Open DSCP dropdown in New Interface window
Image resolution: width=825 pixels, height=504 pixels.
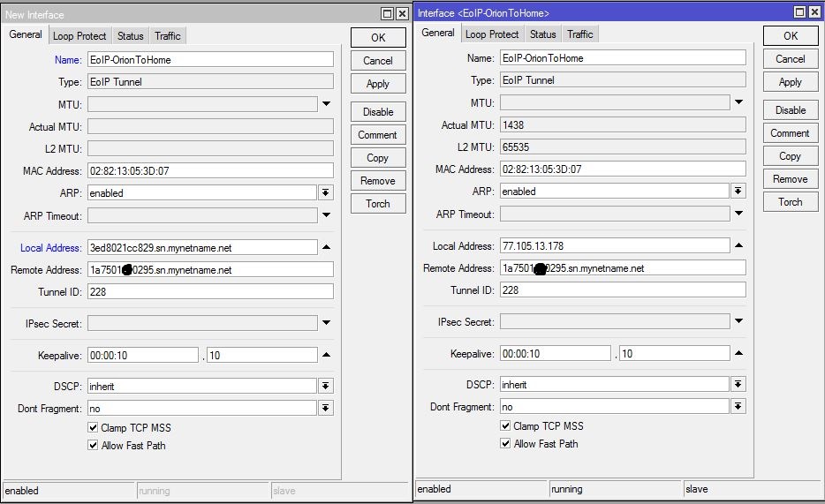pos(326,387)
